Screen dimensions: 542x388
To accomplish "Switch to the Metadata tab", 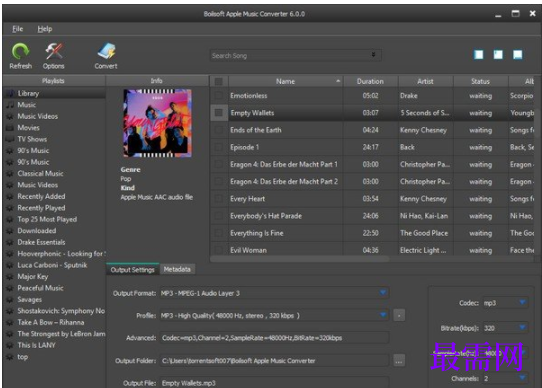I will tap(177, 269).
